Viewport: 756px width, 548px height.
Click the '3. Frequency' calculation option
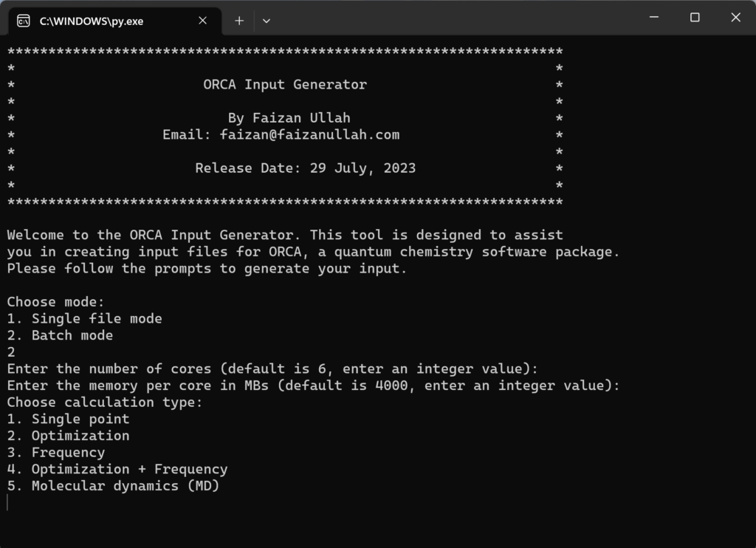(x=56, y=452)
